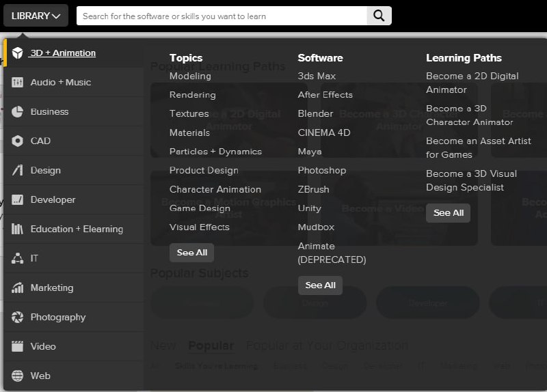Image resolution: width=547 pixels, height=392 pixels.
Task: Select Blender in Software list
Action: pos(315,113)
